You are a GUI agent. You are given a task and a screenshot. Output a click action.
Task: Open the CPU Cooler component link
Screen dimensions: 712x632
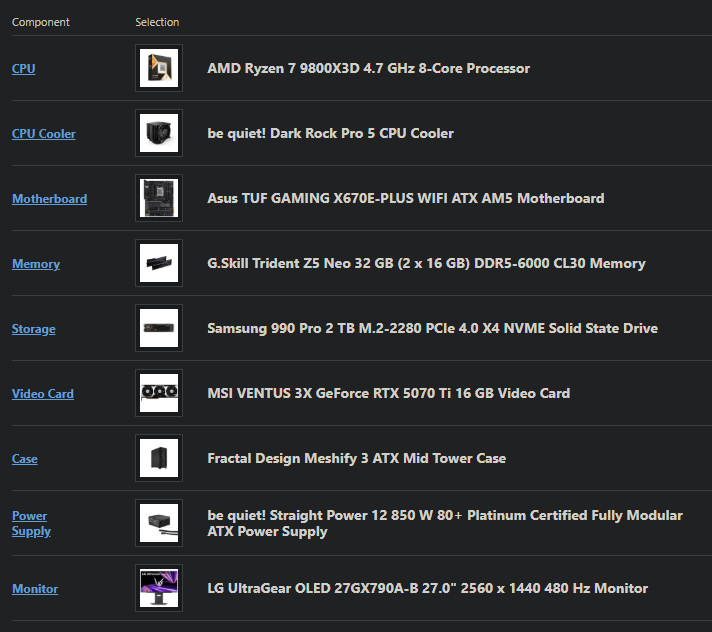coord(44,134)
